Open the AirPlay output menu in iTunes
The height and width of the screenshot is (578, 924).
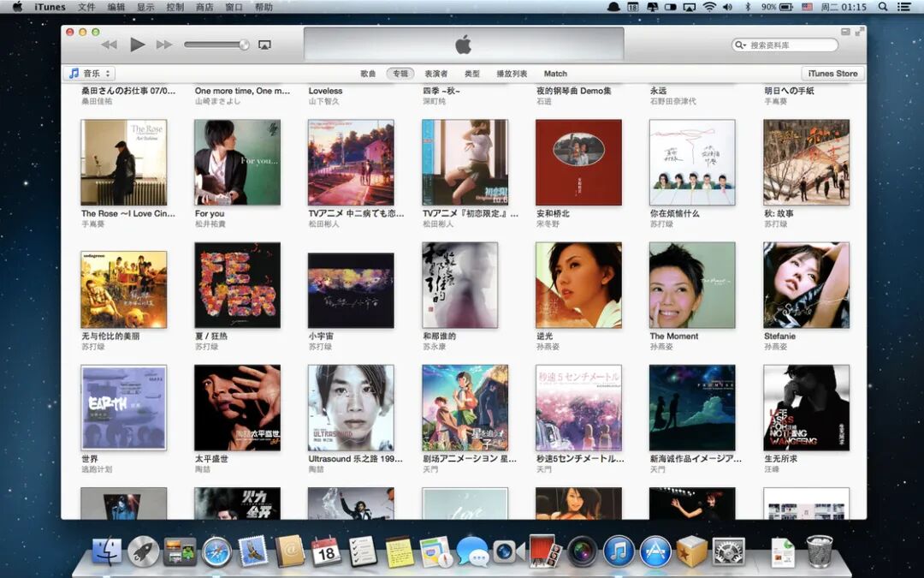[x=264, y=45]
